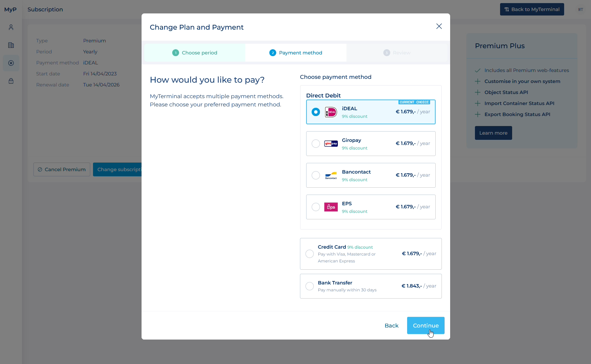Click the Giropay logo icon

tap(331, 144)
